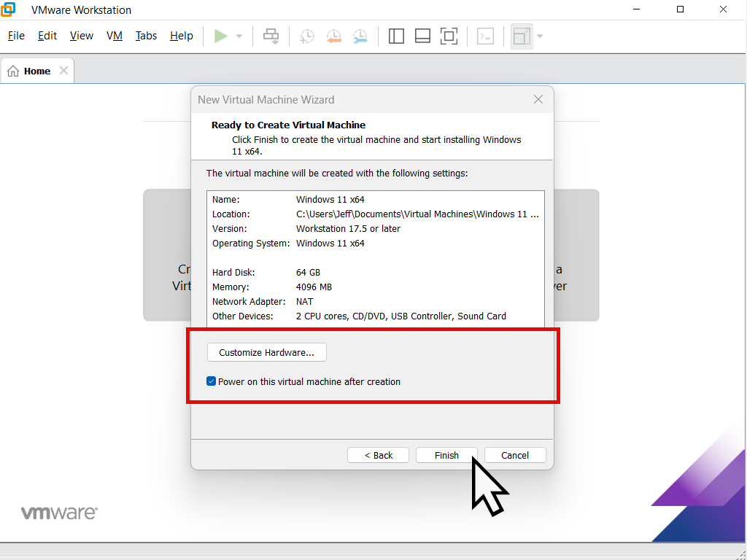The image size is (747, 560).
Task: Open the VM menu
Action: pos(114,35)
